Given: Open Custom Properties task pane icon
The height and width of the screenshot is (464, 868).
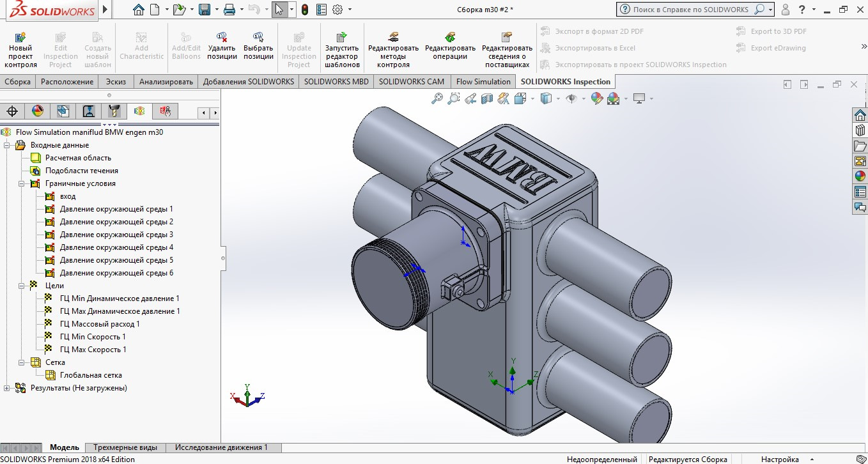Looking at the screenshot, I should (860, 191).
